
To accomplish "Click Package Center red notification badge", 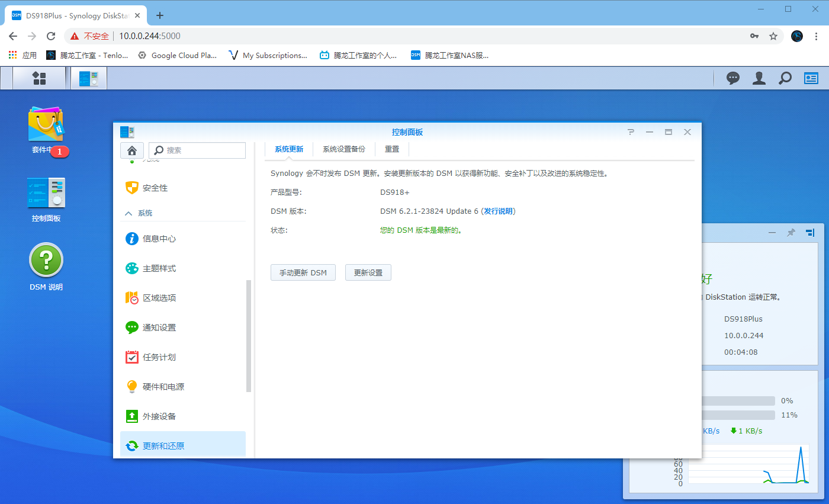I will point(59,152).
